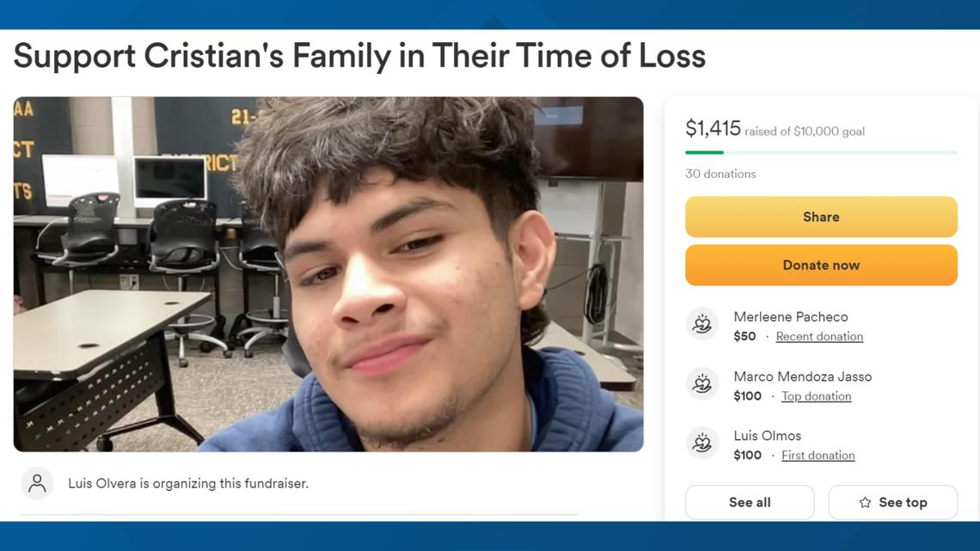Click the $1,415 raised amount
Screen dimensions: 980x551
coord(713,129)
